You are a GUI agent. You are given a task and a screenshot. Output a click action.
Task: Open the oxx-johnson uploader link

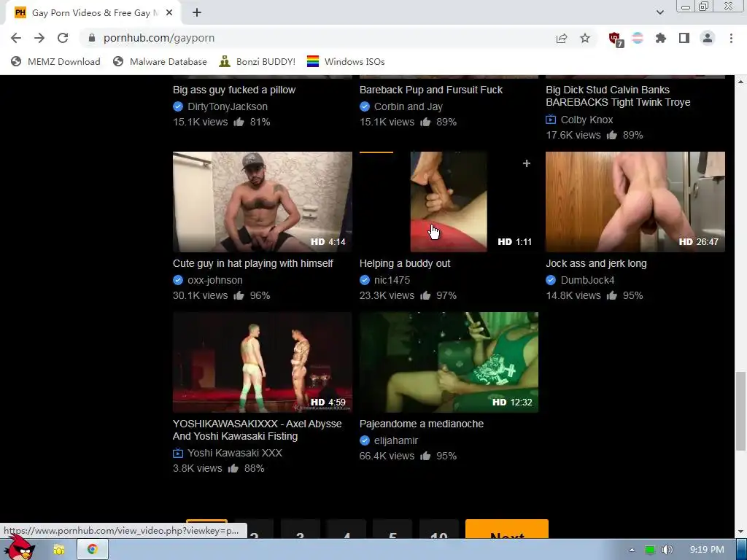(215, 280)
